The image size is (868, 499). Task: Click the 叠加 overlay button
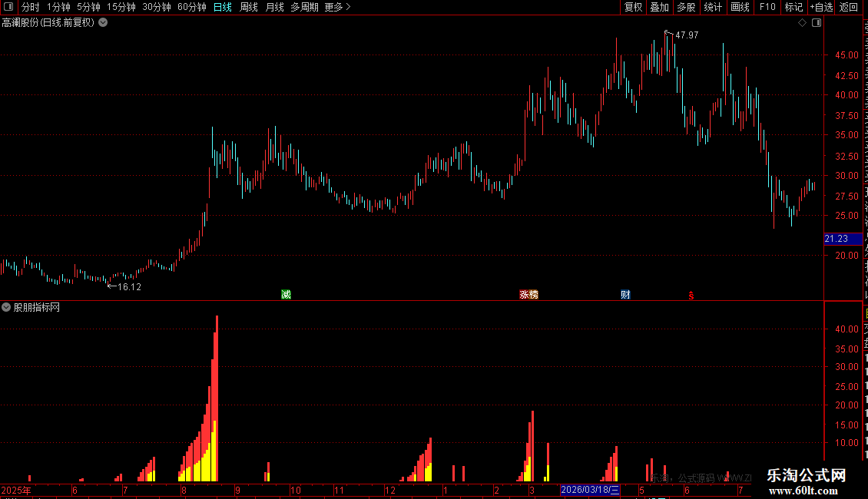[659, 7]
